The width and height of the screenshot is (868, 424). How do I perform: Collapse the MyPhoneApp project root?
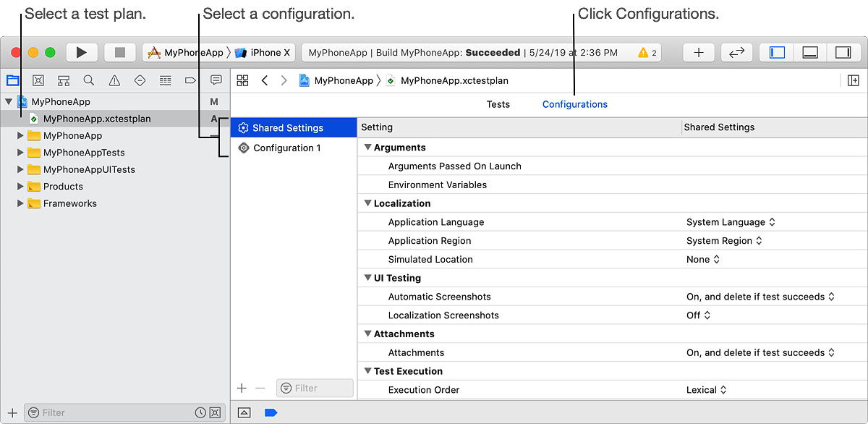[x=8, y=102]
